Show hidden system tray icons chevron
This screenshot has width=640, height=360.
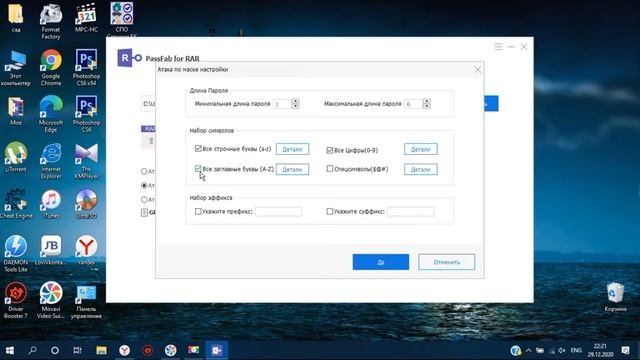(529, 350)
